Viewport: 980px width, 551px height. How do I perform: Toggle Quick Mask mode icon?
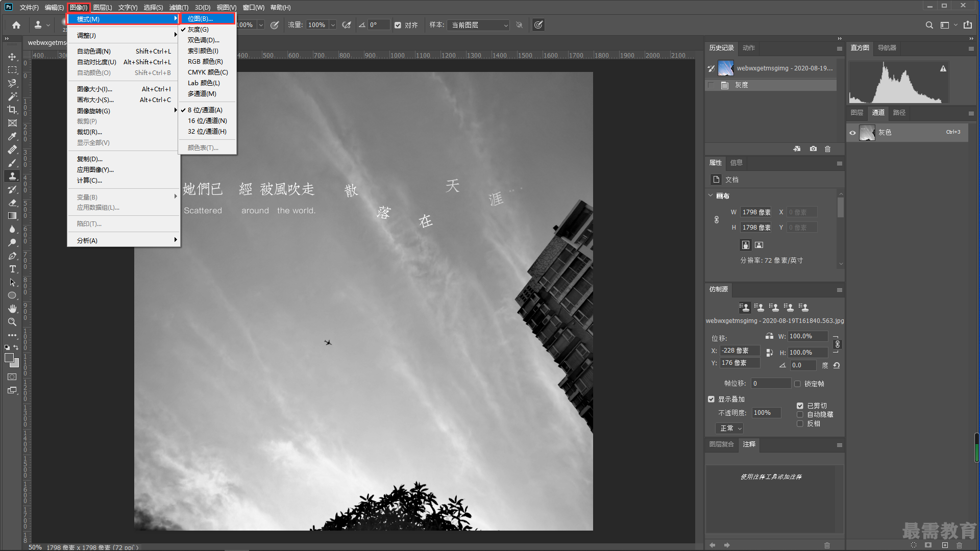12,377
